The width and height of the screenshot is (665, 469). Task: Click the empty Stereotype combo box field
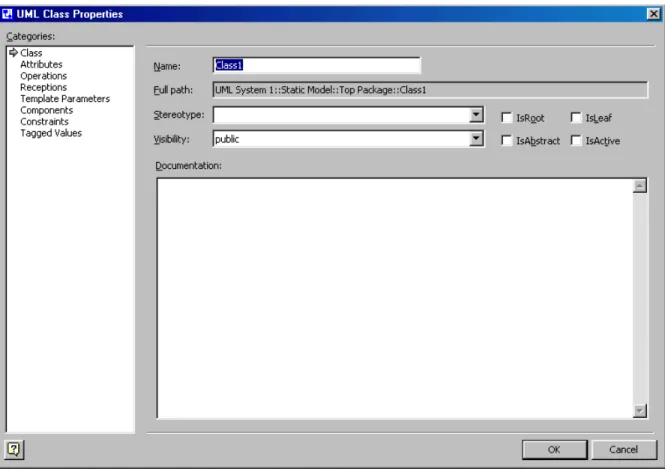[341, 115]
